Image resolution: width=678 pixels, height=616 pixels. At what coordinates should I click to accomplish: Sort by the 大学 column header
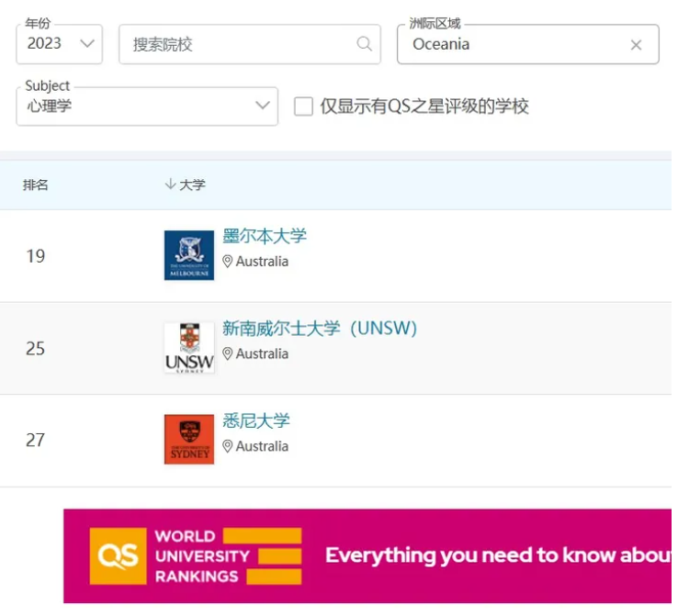coord(193,185)
